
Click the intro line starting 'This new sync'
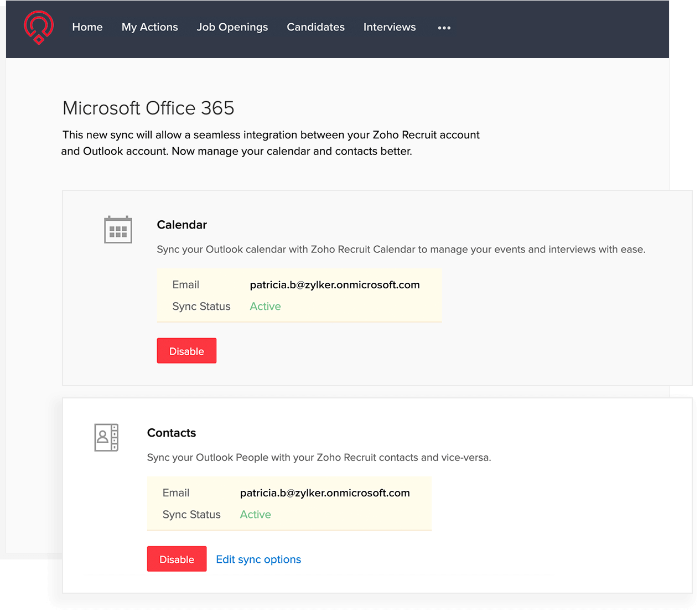coord(271,135)
